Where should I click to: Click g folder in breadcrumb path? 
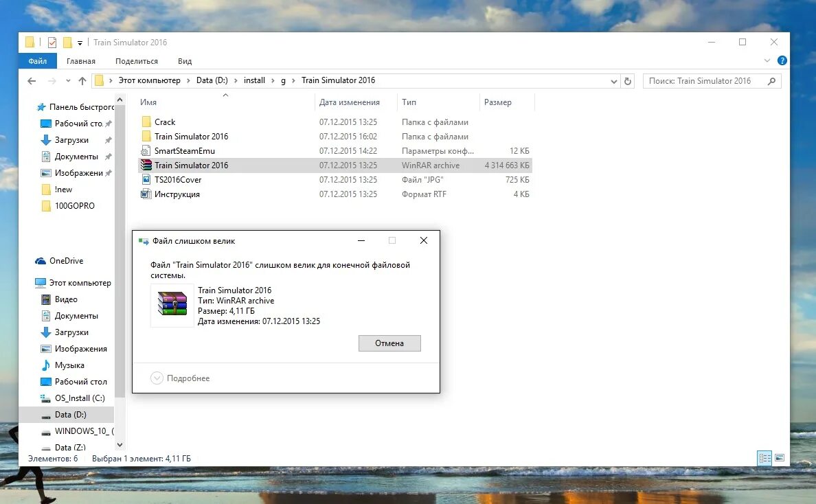(x=283, y=80)
